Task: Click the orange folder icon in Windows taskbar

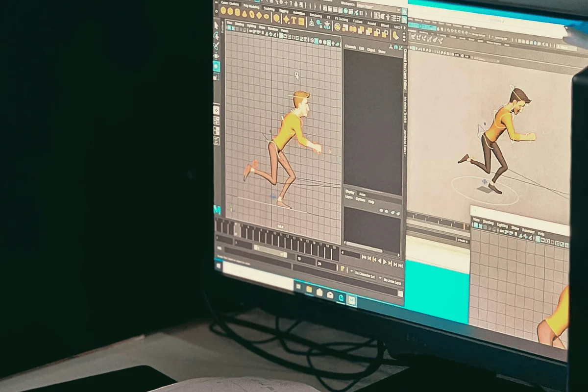Action: 309,289
